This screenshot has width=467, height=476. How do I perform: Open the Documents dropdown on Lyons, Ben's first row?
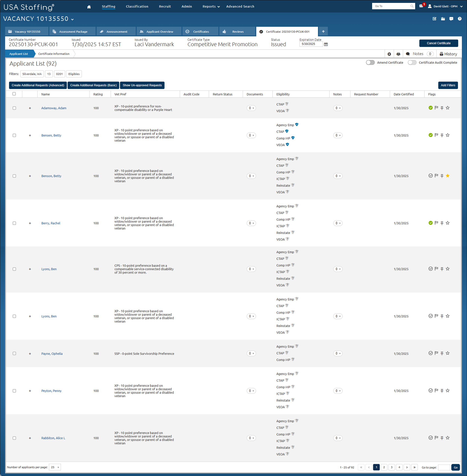click(x=251, y=269)
